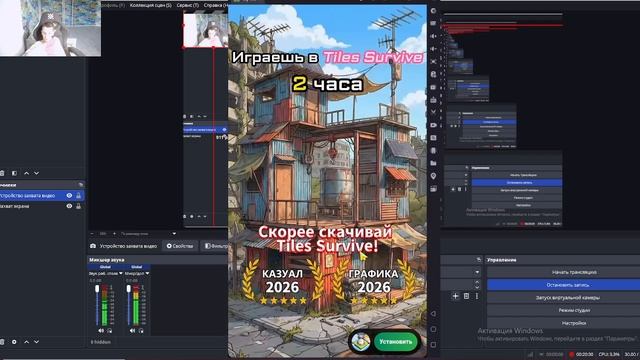Toggle headphone monitoring on microphone channel
640x360 pixels.
click(x=141, y=331)
